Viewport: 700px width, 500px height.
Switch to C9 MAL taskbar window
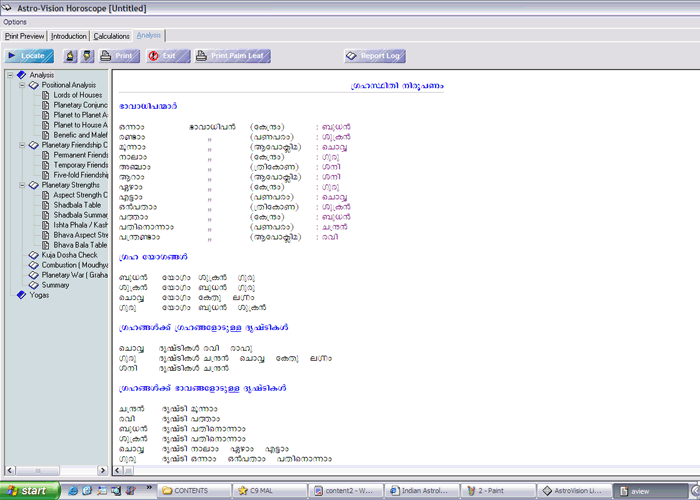pyautogui.click(x=270, y=491)
